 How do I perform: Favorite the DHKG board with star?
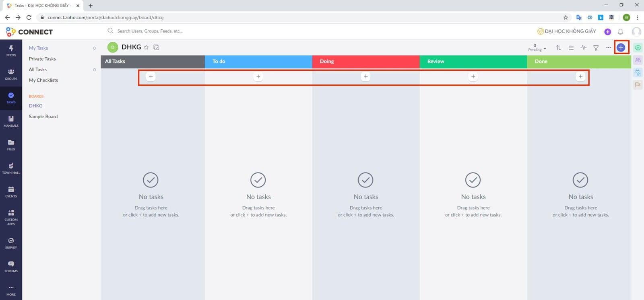(x=146, y=47)
